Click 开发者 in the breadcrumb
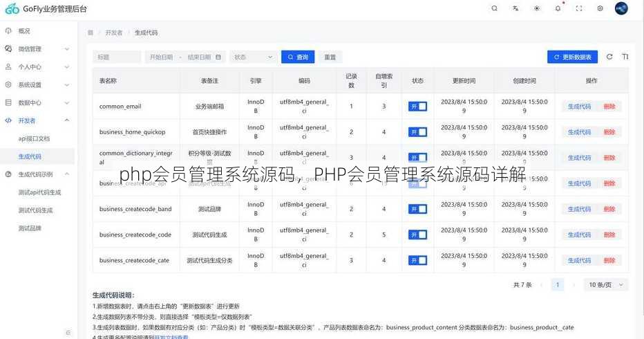644x339 pixels. tap(114, 33)
